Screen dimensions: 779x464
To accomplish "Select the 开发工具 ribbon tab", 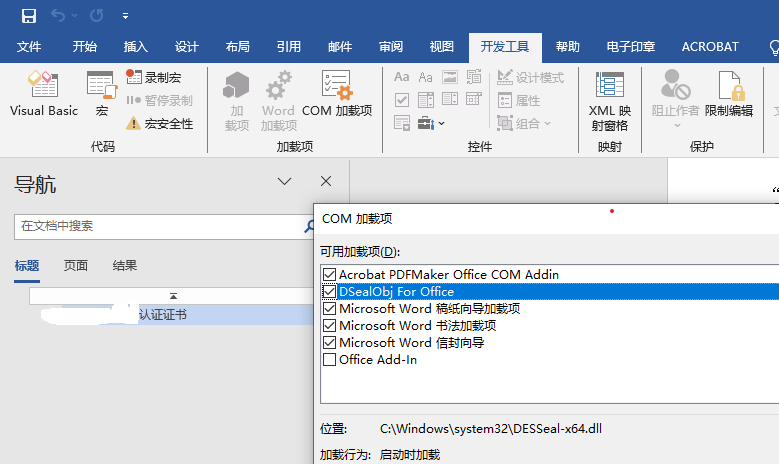I will point(505,47).
